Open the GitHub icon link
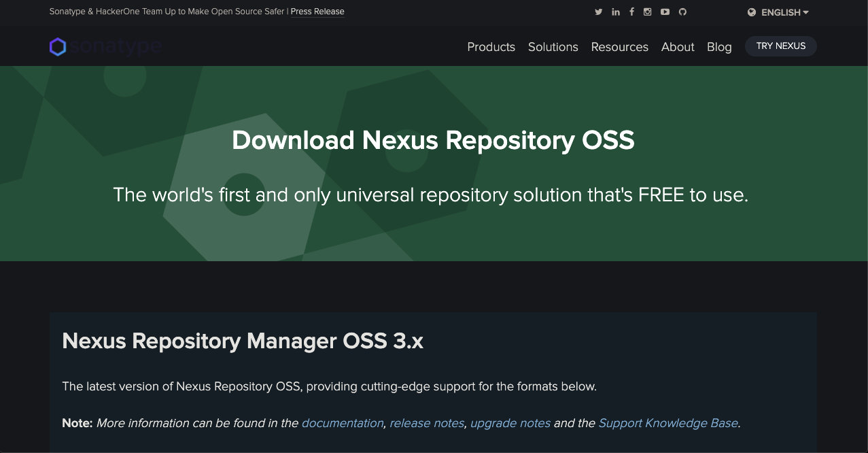Screen dimensions: 868x453 coord(683,12)
